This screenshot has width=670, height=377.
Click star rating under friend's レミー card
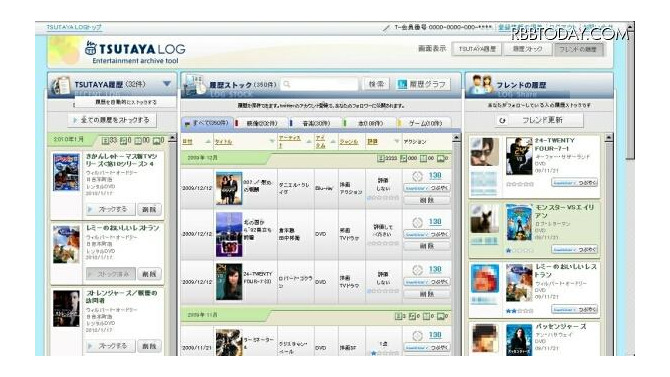[x=520, y=311]
